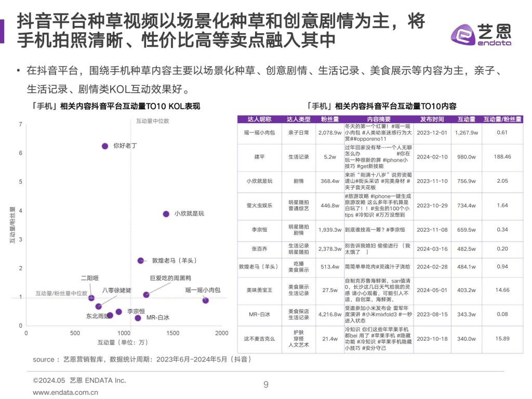
Task: Click the ©2024.05 艺恩 ENDATA Inc. text
Action: 79,381
